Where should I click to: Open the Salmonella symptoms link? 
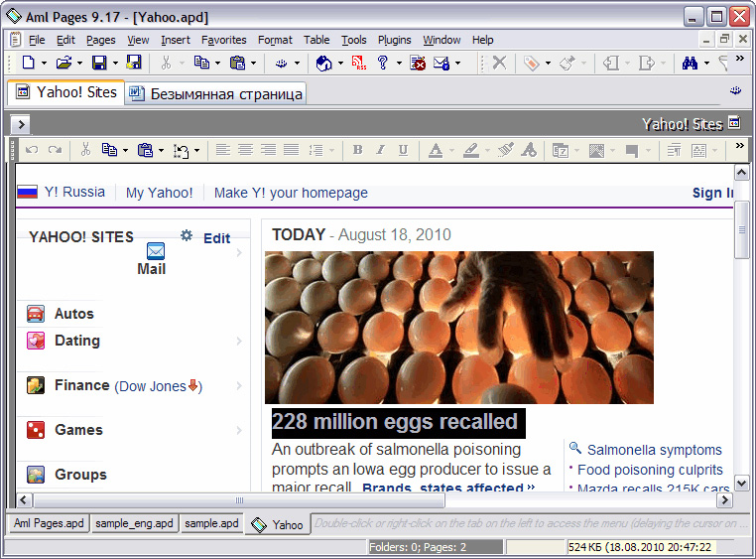pos(654,450)
